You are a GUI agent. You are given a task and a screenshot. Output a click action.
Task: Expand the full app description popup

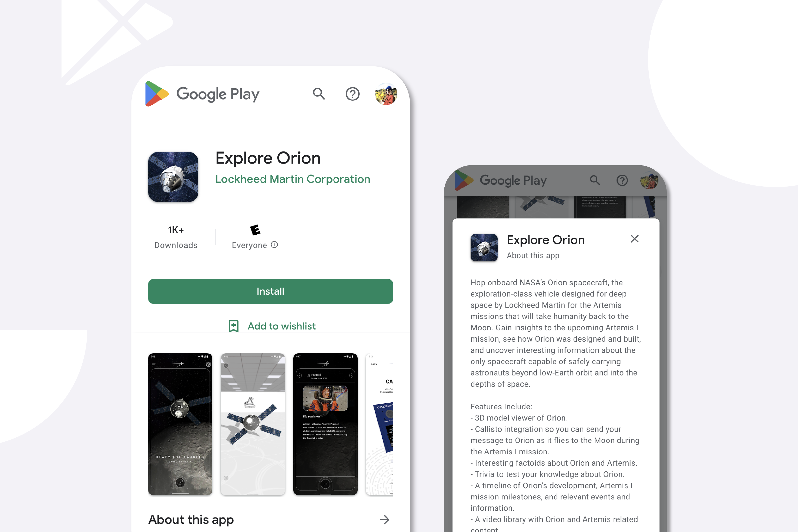tap(387, 519)
